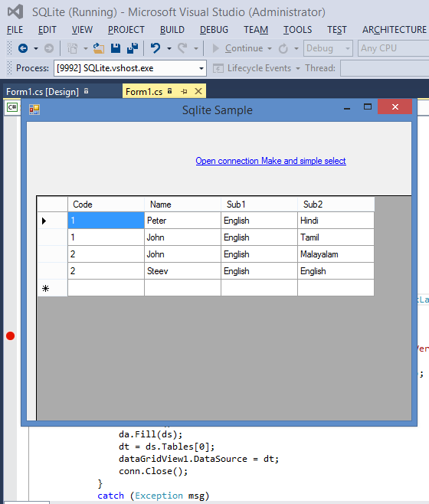Open the ARCHITECTURE menu
This screenshot has height=504, width=429.
point(395,30)
